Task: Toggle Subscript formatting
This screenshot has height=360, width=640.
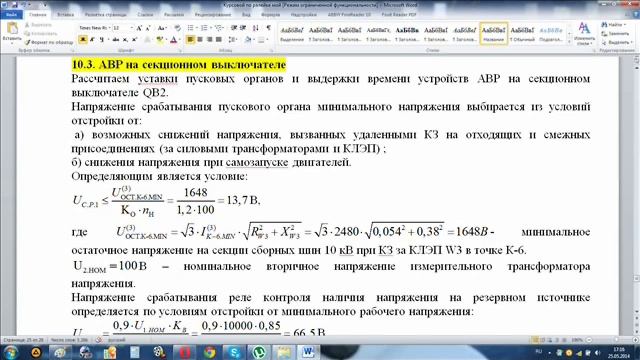Action: (125, 40)
